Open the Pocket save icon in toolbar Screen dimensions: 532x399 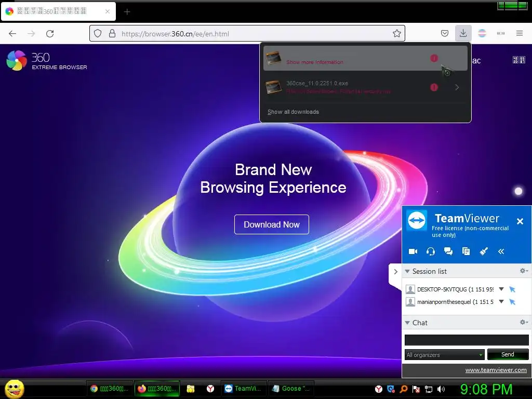coord(445,34)
